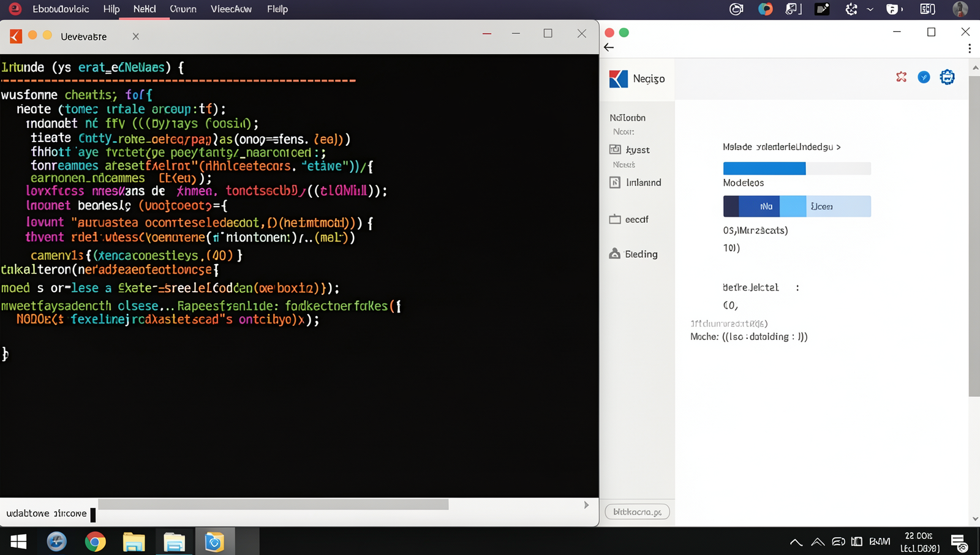Click the green dot in right window title

tap(624, 32)
